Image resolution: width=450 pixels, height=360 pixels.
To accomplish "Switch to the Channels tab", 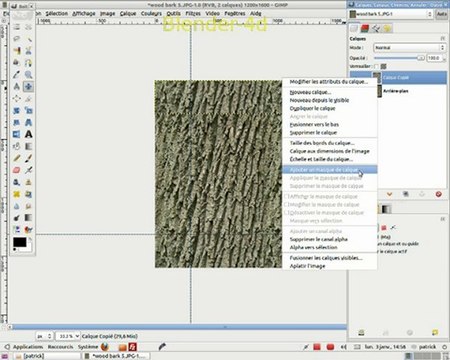I will pyautogui.click(x=365, y=28).
